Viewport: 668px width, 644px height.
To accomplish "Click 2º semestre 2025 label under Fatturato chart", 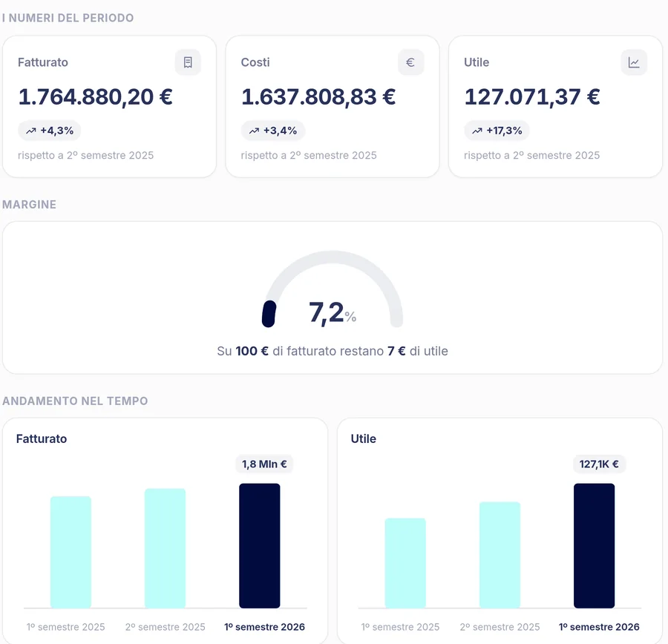I will pos(166,627).
